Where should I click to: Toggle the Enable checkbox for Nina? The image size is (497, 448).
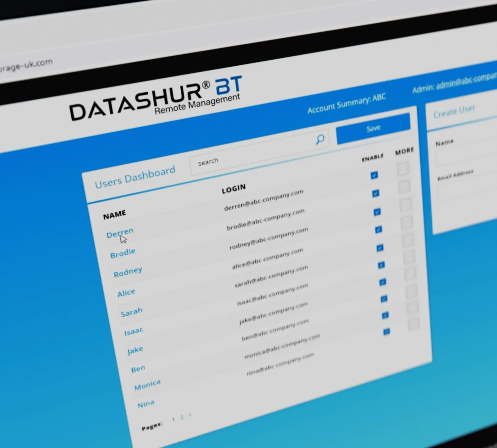pos(387,332)
